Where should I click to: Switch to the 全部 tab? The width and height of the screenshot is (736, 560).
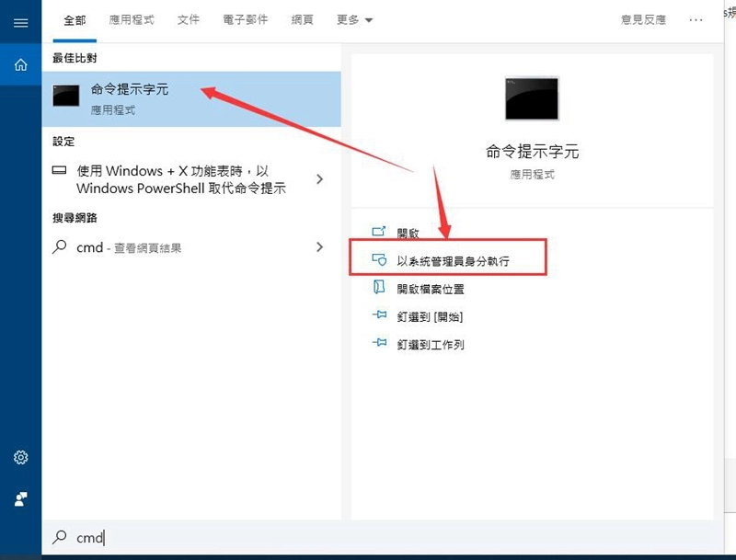pyautogui.click(x=75, y=20)
